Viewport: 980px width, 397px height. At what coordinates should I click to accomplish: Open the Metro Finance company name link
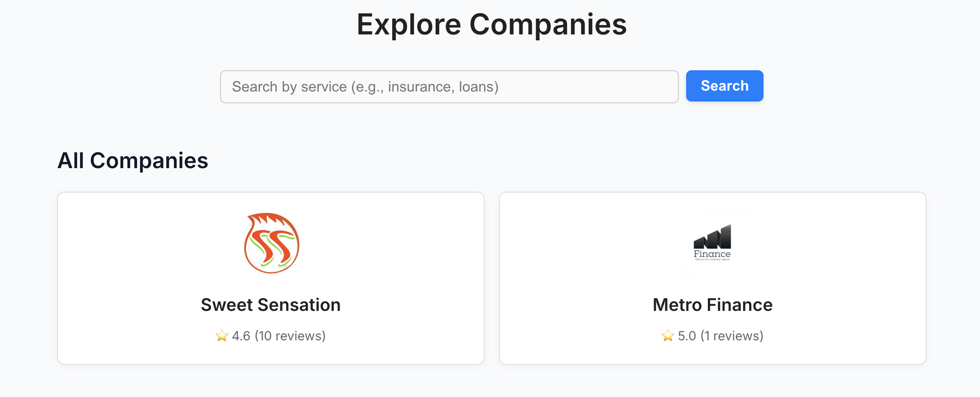coord(712,305)
